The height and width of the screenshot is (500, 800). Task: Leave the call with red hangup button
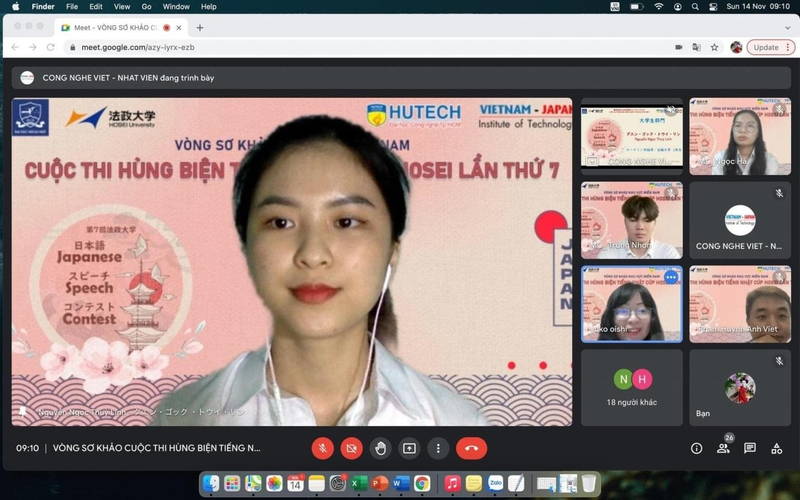[x=472, y=448]
